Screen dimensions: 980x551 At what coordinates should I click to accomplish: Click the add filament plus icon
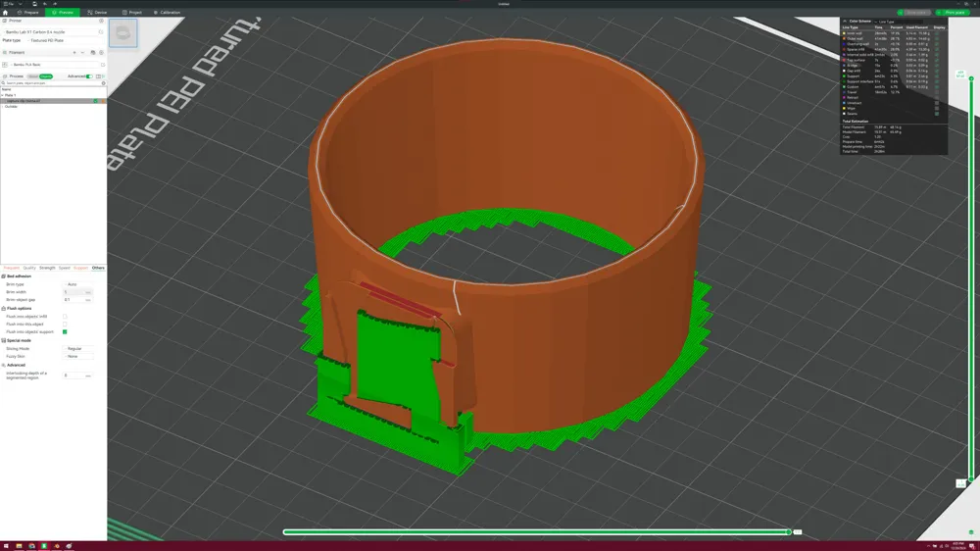(x=73, y=53)
